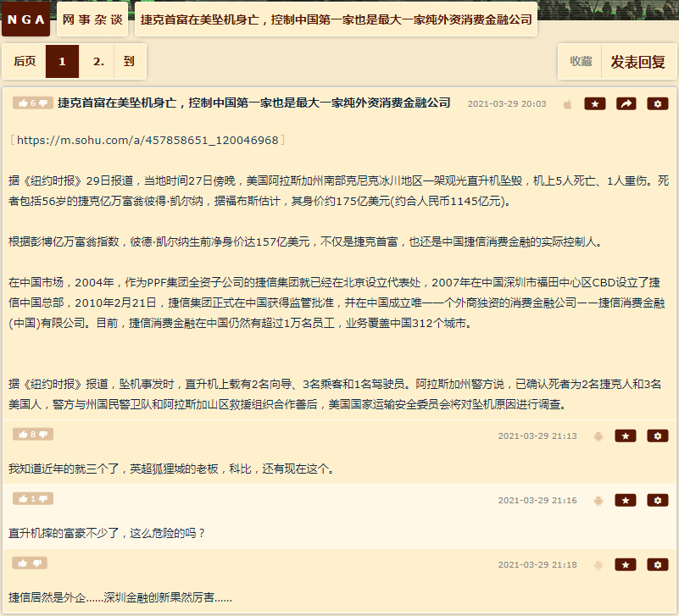Open the gear icon on the 21:13 reply
This screenshot has height=616, width=679.
coord(658,436)
